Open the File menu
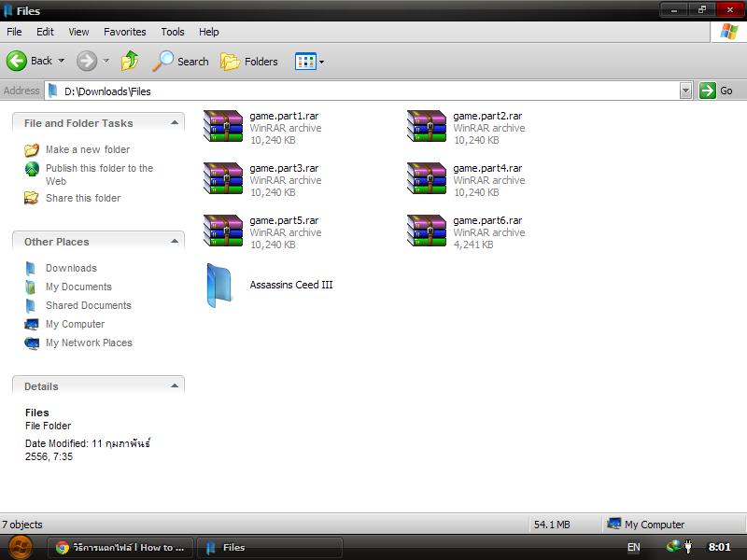Image resolution: width=747 pixels, height=560 pixels. point(14,32)
